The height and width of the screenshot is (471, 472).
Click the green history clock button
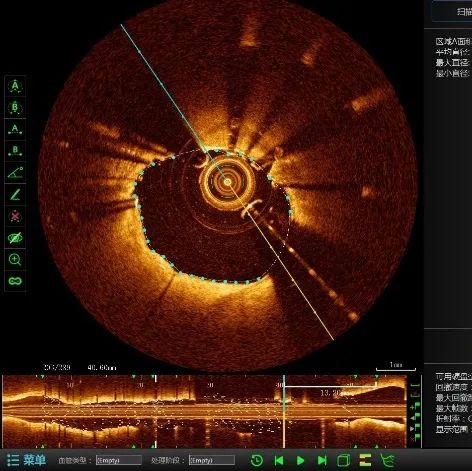point(256,460)
